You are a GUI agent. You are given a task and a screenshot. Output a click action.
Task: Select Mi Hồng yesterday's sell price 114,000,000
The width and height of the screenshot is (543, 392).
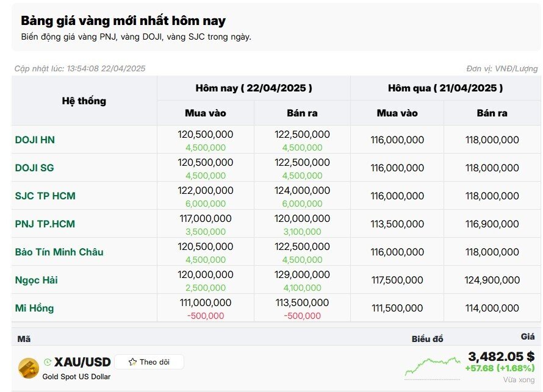click(492, 308)
